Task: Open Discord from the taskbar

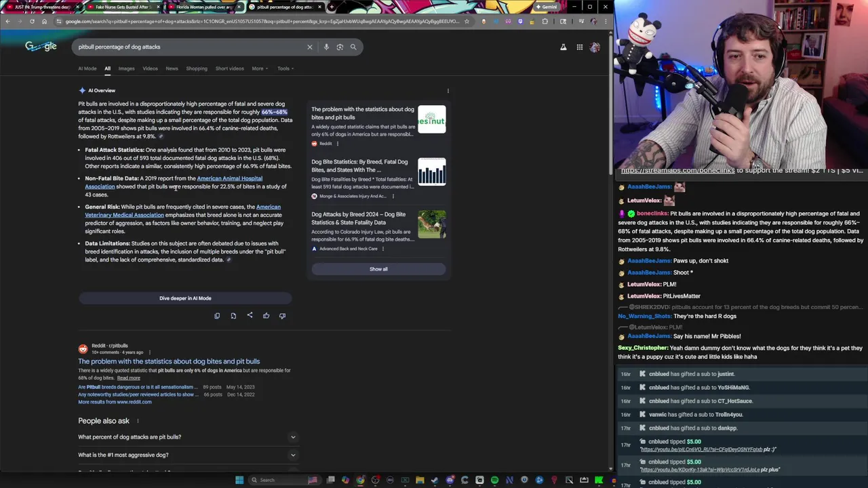Action: 450,480
